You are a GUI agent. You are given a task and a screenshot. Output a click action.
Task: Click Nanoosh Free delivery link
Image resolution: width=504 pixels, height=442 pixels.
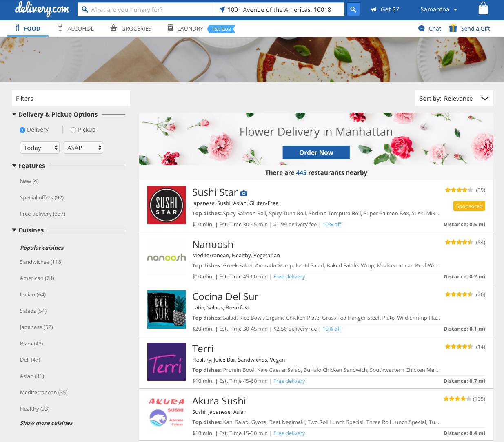pos(289,276)
